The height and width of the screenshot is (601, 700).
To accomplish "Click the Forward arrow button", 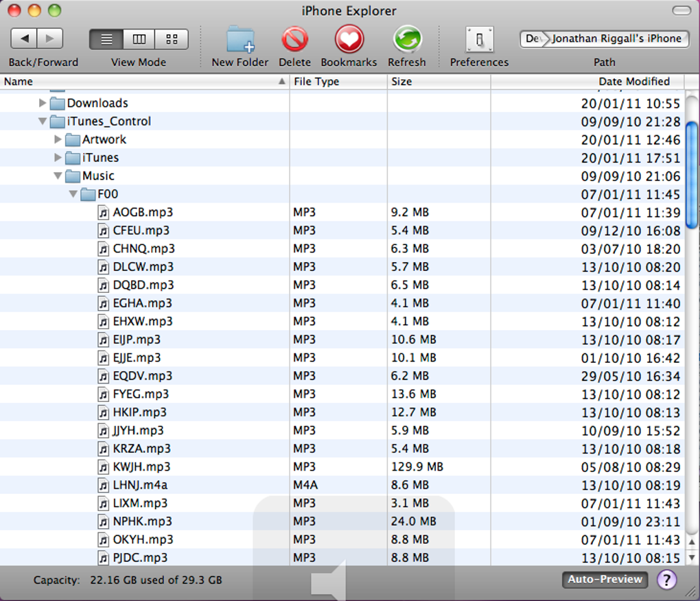I will 50,39.
